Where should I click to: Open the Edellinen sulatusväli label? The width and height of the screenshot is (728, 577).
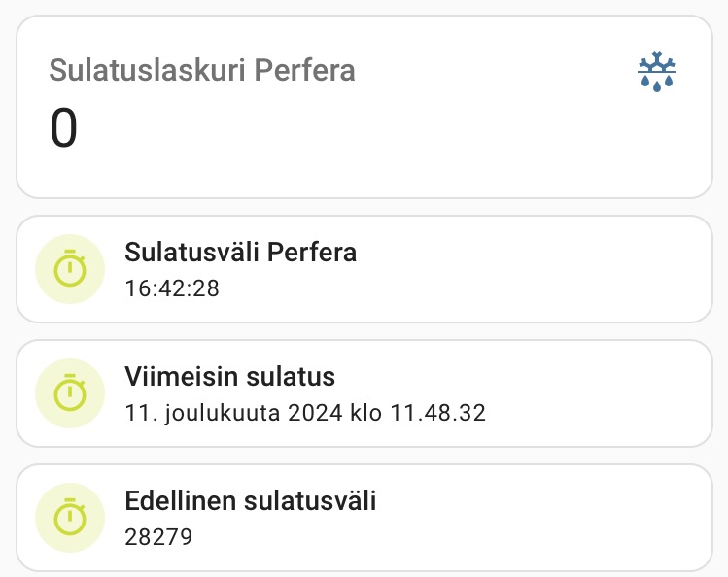point(251,501)
